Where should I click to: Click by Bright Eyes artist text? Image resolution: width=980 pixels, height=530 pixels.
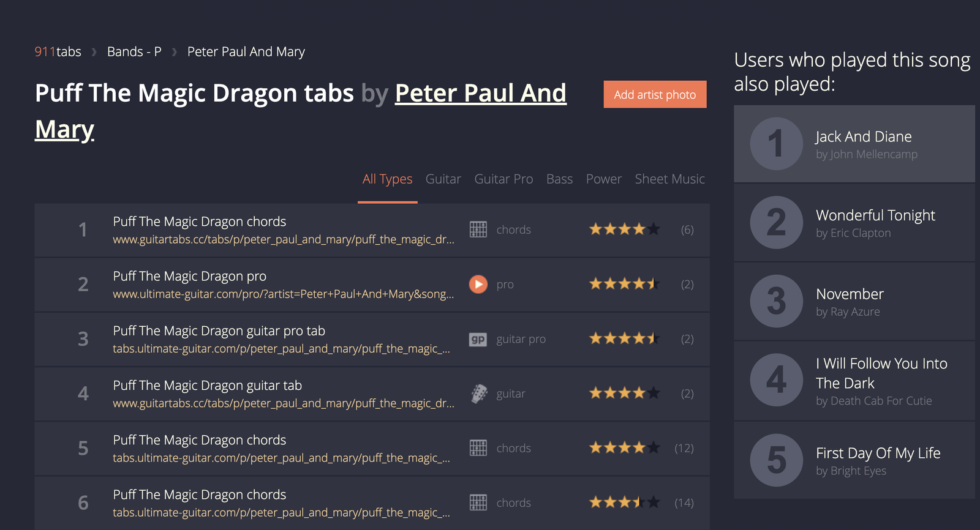tap(851, 471)
